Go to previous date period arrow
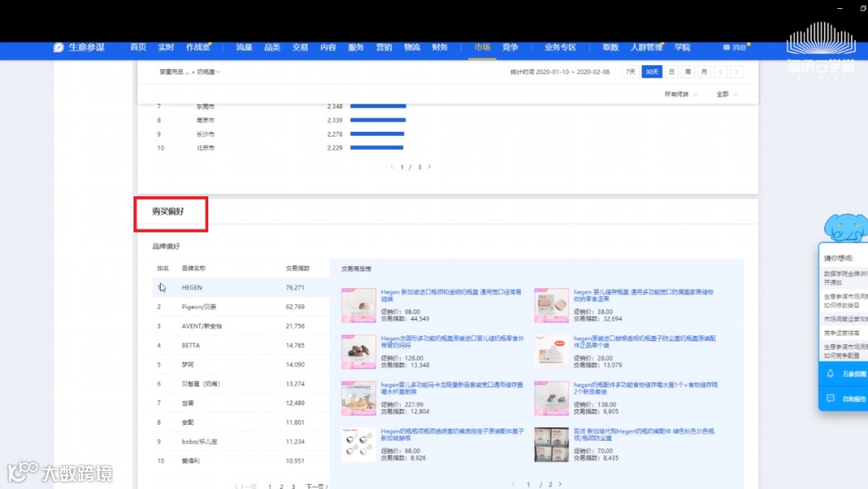868x489 pixels. pyautogui.click(x=721, y=72)
